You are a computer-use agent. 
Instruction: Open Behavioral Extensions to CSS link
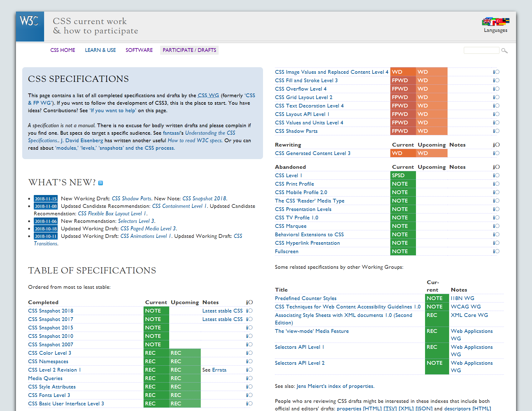point(309,234)
